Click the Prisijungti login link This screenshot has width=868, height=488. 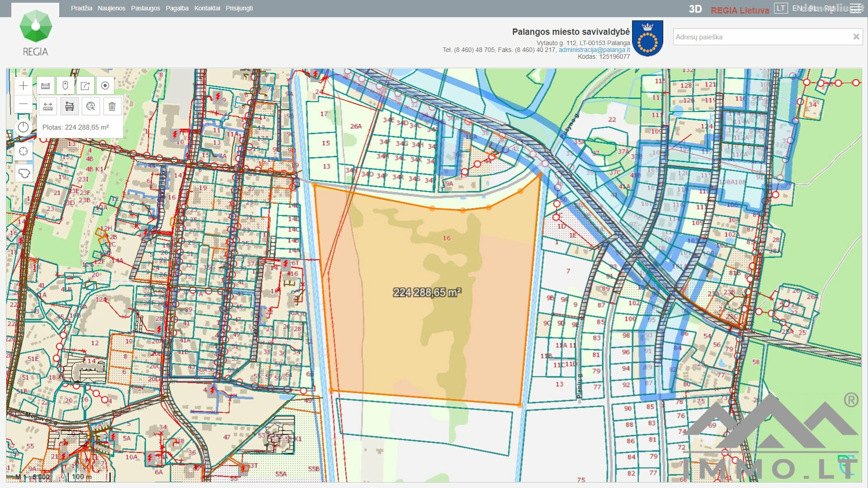(239, 8)
